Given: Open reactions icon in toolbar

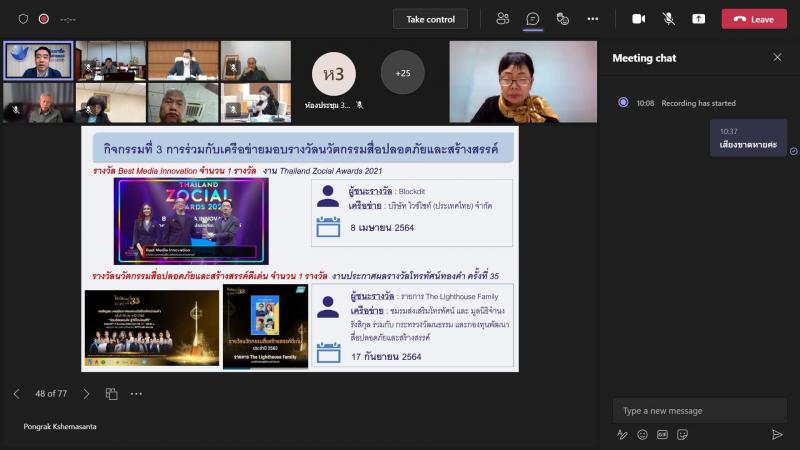Looking at the screenshot, I should pos(562,19).
